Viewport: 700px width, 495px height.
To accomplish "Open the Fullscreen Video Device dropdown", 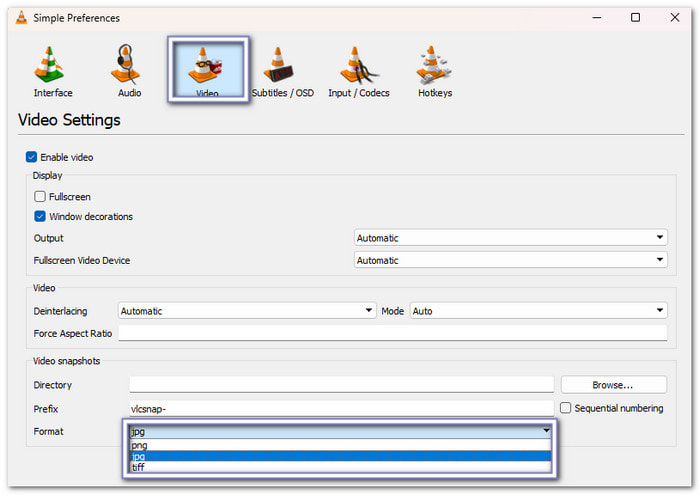I will 510,260.
